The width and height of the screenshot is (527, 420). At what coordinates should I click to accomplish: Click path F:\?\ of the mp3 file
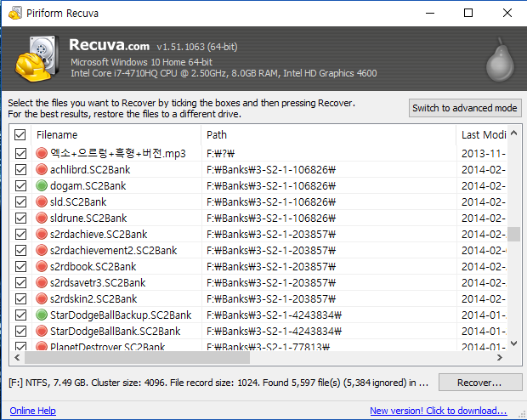coord(220,154)
